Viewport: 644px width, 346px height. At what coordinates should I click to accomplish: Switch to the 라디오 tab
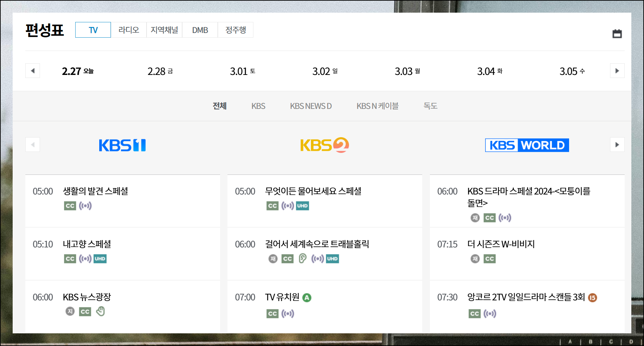click(129, 30)
